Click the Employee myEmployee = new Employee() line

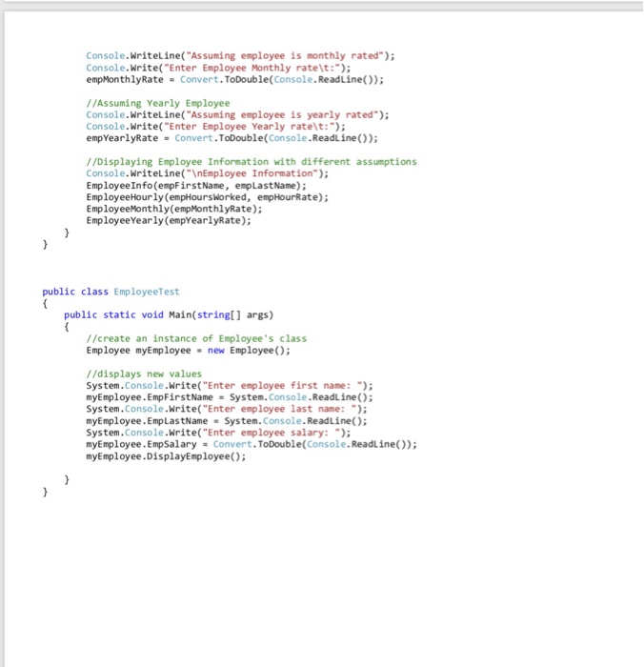click(x=188, y=350)
